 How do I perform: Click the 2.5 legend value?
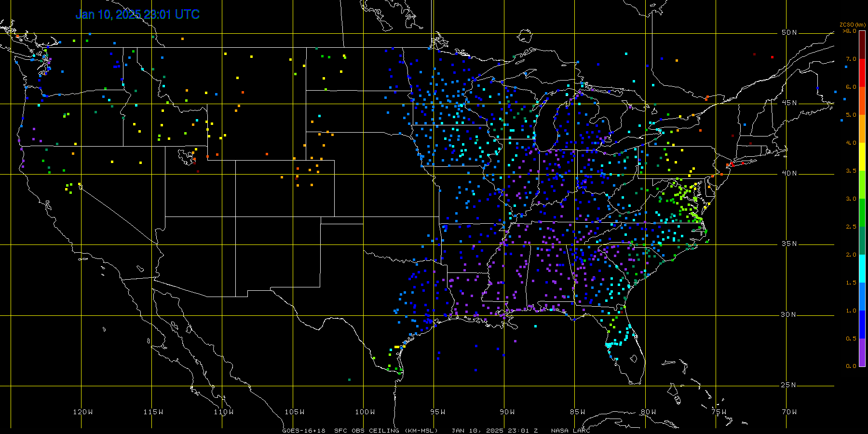tap(851, 227)
